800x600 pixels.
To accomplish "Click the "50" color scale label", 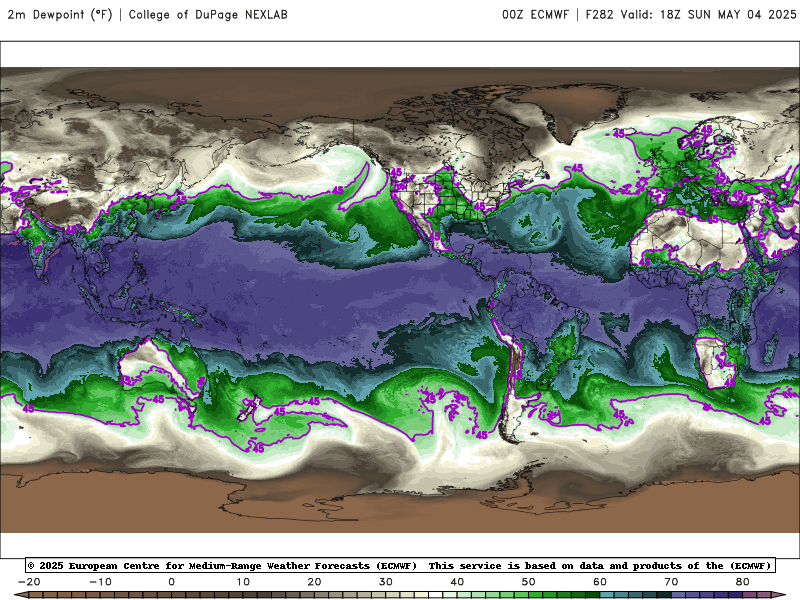I will (x=529, y=582).
